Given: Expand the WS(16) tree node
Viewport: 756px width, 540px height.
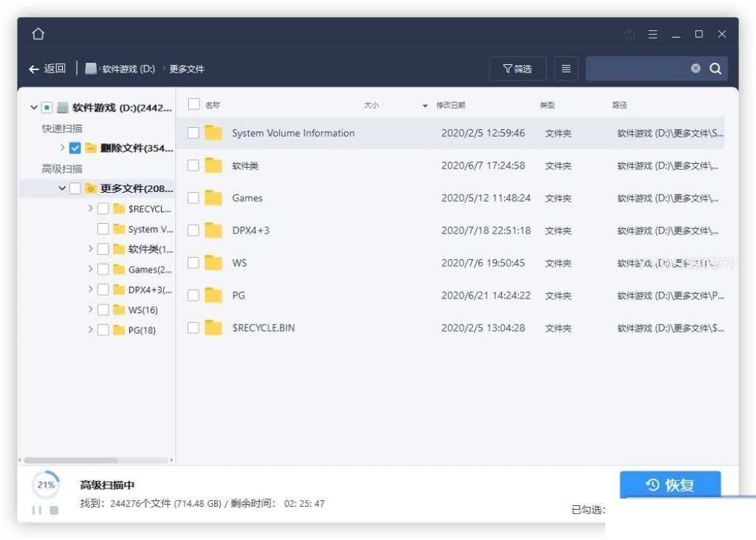Looking at the screenshot, I should (90, 310).
